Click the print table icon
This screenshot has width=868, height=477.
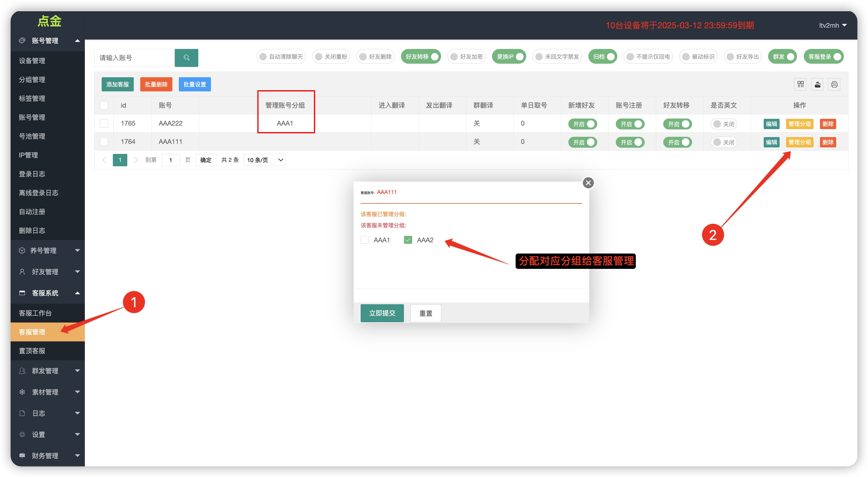[x=834, y=84]
